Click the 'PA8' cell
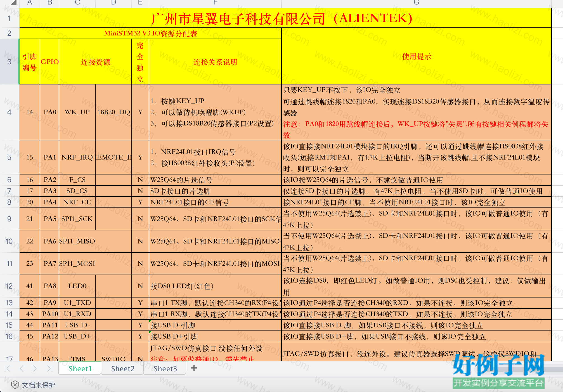Viewport: 563px width, 392px height. point(50,286)
